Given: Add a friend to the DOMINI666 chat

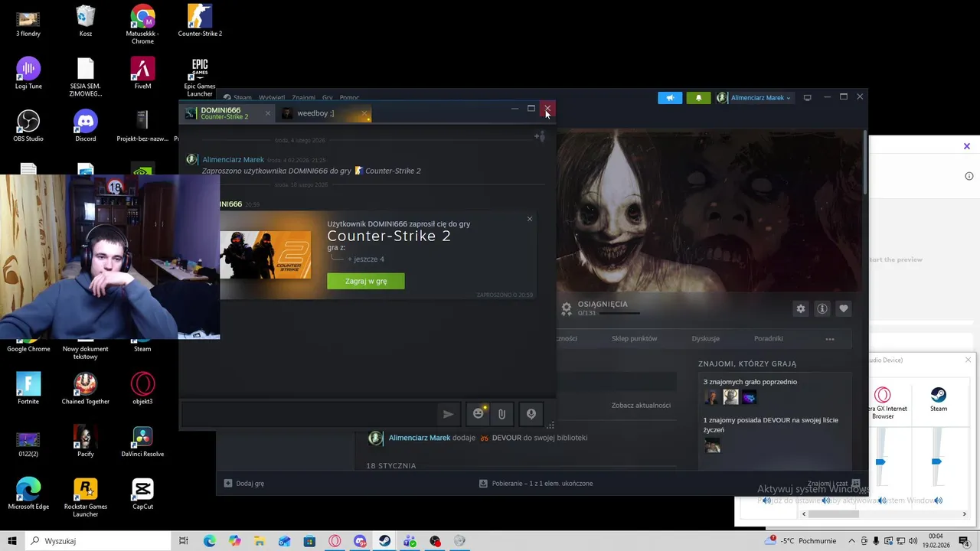Looking at the screenshot, I should [x=540, y=136].
